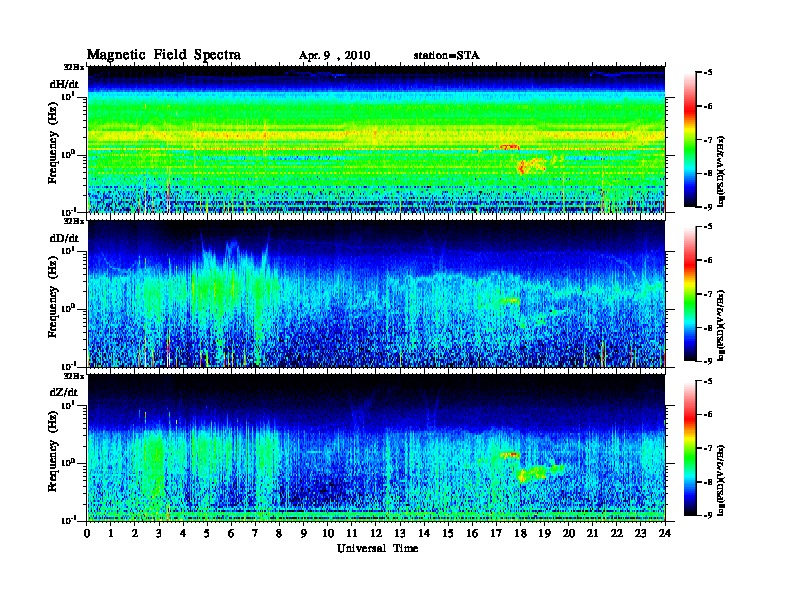Click log(PSD) label beside dD/dt color bar

[x=721, y=326]
